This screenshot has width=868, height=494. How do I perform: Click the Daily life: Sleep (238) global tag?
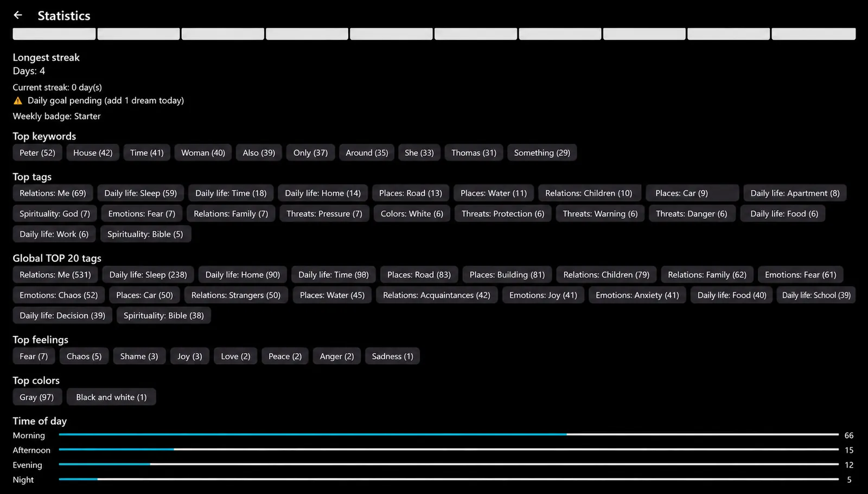click(x=148, y=275)
